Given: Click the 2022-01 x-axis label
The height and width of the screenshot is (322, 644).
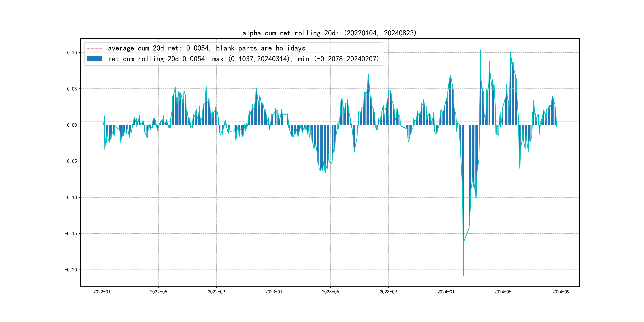Looking at the screenshot, I should [102, 292].
